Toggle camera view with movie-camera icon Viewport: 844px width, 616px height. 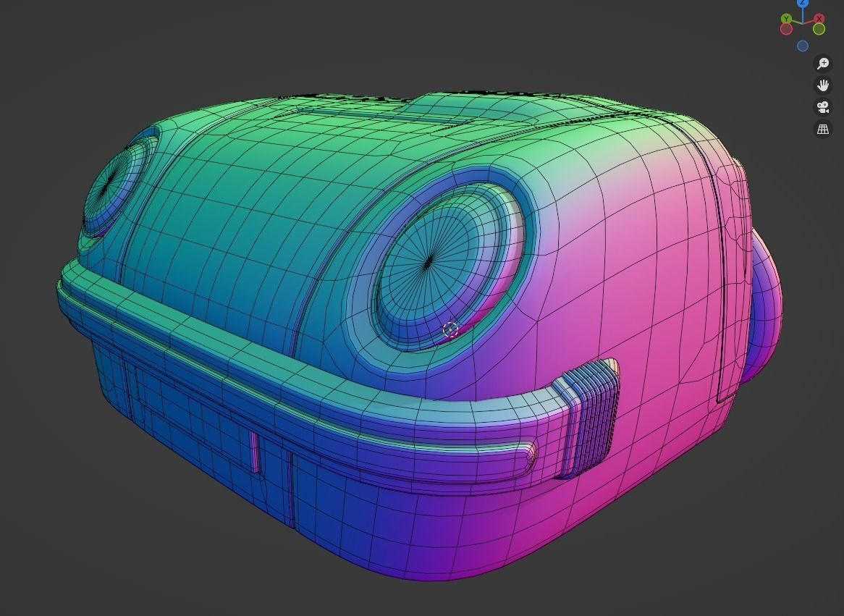pos(822,107)
